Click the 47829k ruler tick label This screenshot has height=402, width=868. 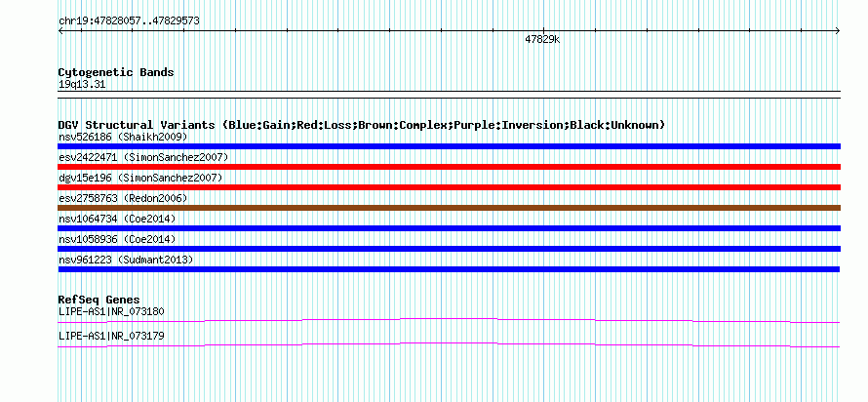click(542, 39)
